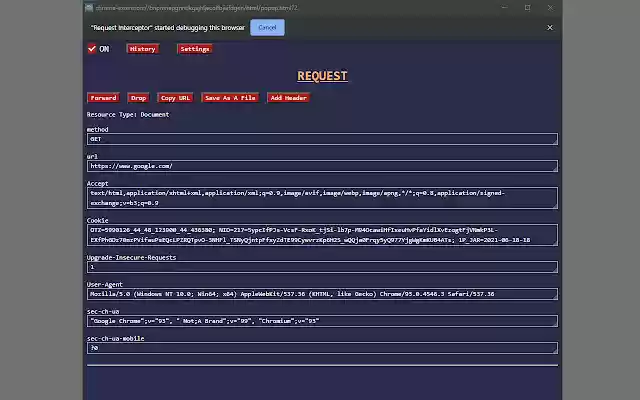
Task: Click the Upgrade-Insecure-Requests field
Action: point(322,267)
